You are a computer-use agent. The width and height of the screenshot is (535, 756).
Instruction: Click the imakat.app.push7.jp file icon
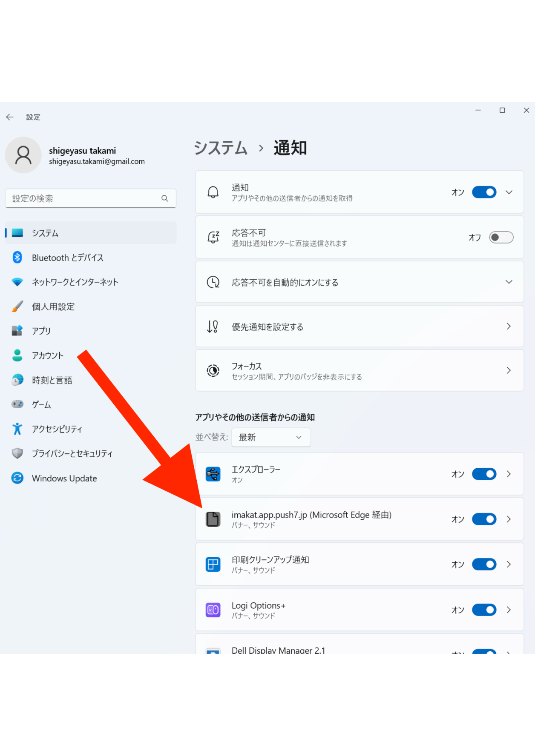pyautogui.click(x=213, y=519)
